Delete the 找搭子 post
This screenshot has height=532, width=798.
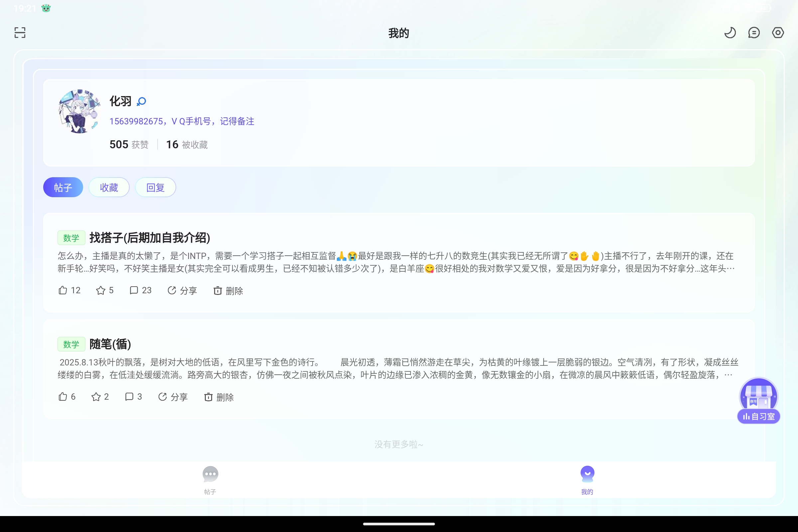pyautogui.click(x=228, y=290)
